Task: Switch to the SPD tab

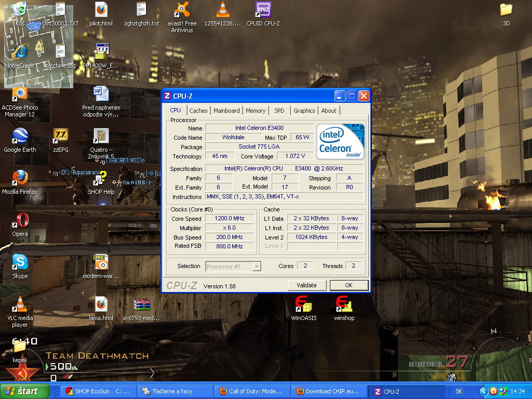Action: click(279, 111)
